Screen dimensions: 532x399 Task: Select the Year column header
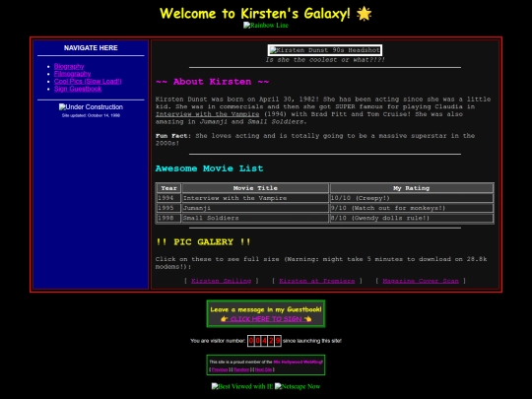coord(168,188)
